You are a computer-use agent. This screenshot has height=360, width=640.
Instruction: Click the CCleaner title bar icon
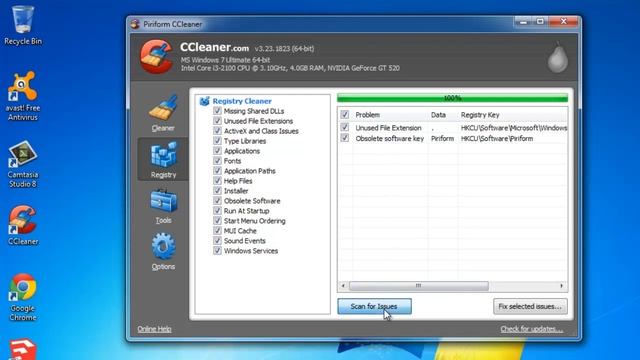(135, 24)
